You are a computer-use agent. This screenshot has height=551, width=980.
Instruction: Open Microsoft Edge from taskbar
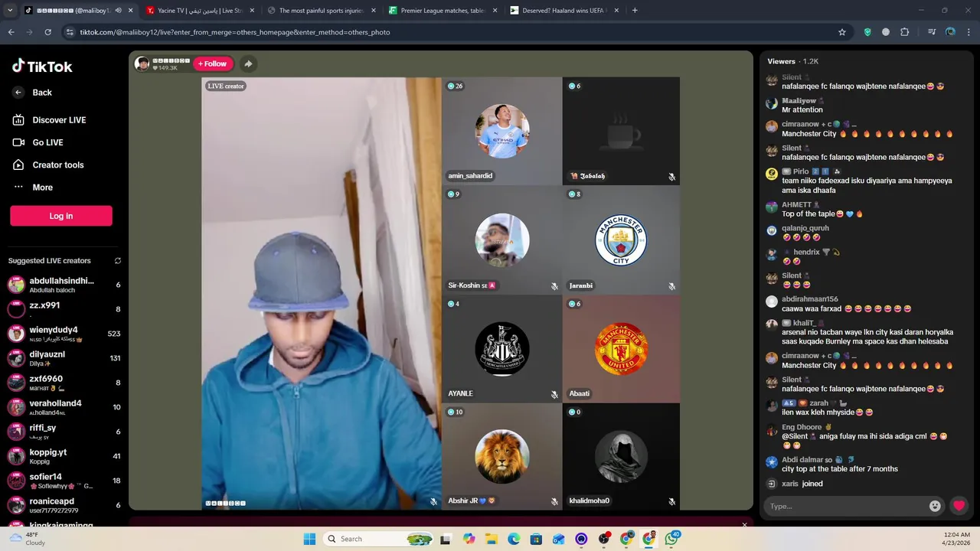[514, 539]
